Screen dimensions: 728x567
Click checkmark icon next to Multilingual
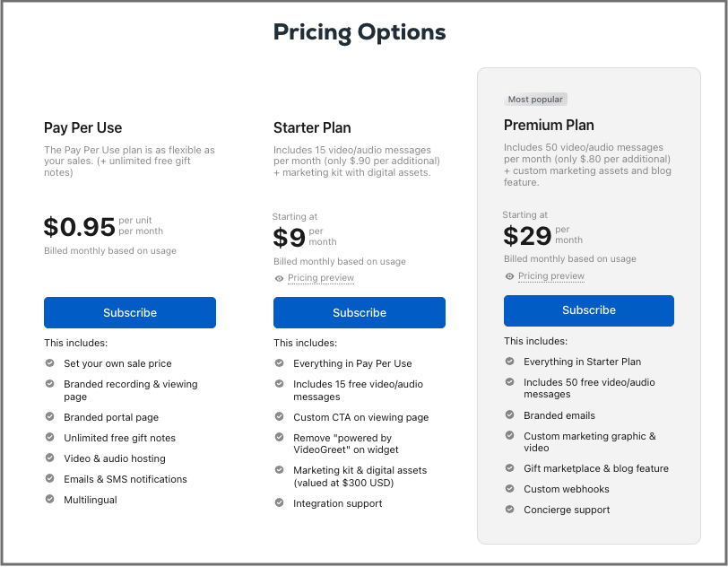(x=49, y=499)
